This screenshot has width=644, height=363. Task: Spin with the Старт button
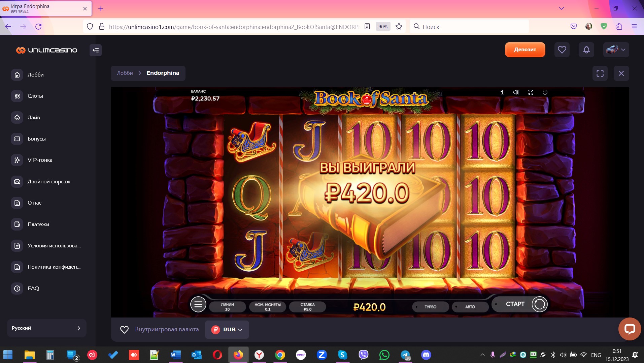520,304
